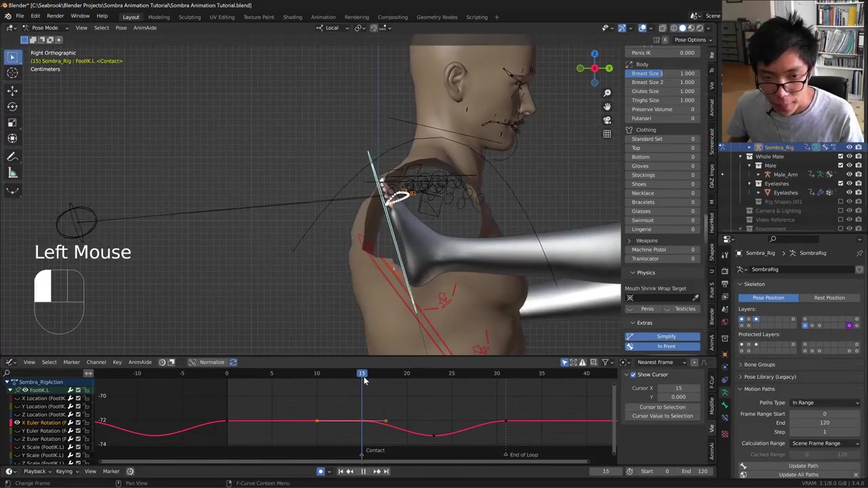Screen dimensions: 868x488
Task: Click the Rest Position button
Action: 829,298
